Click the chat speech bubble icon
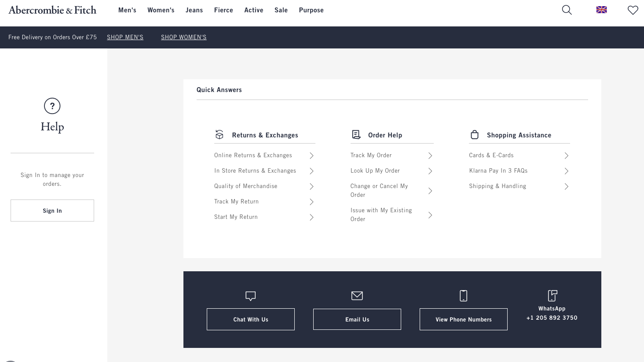644x362 pixels. click(250, 296)
